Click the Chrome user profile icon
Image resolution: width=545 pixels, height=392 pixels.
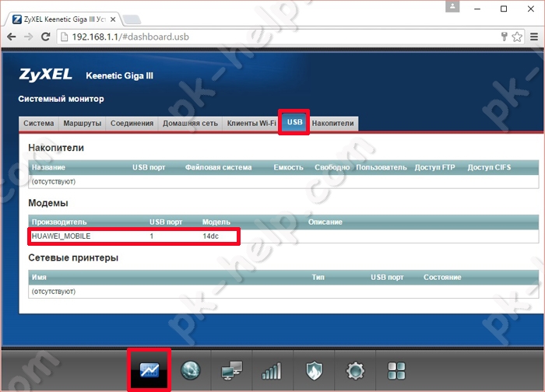pyautogui.click(x=452, y=6)
